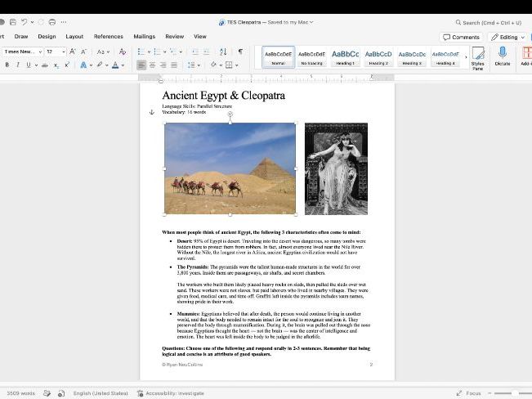Click the Text Effects icon
The image size is (532, 399).
tap(83, 65)
